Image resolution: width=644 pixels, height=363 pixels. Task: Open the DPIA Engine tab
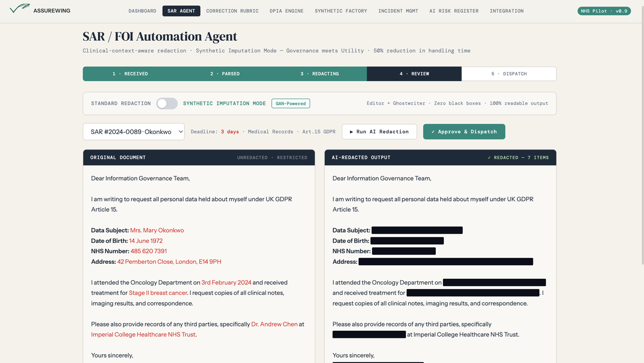pos(287,11)
